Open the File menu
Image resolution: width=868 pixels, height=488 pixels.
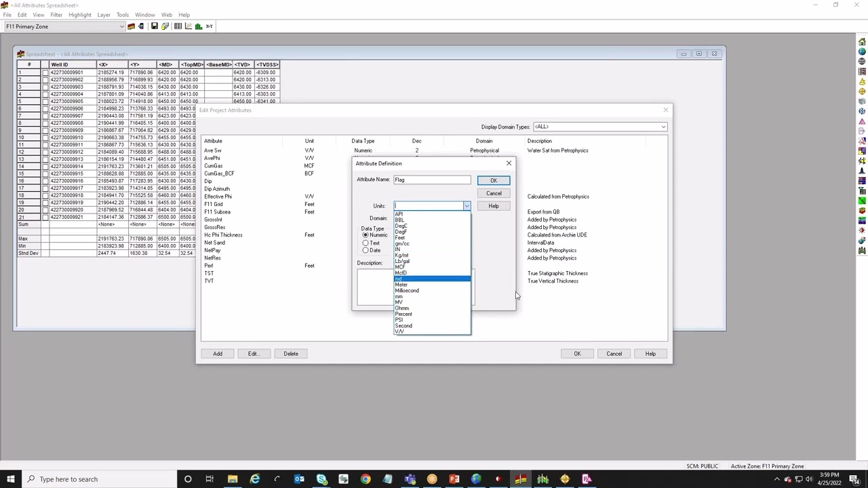(7, 14)
